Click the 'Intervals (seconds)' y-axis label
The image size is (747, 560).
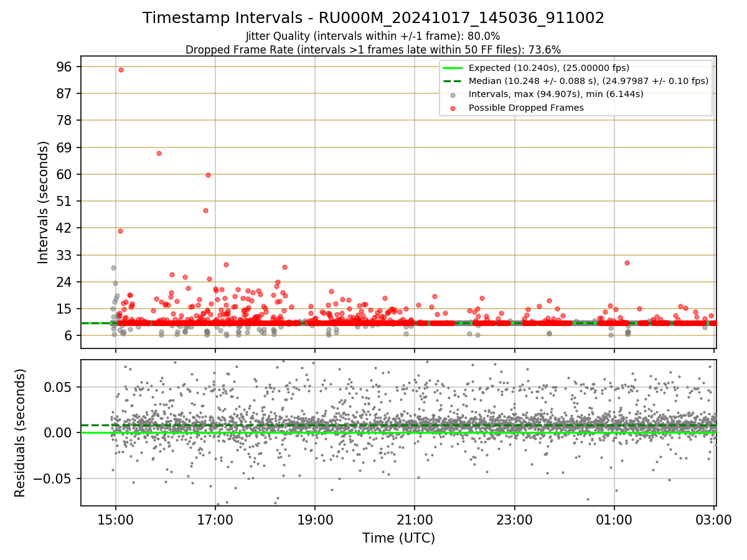pyautogui.click(x=43, y=202)
